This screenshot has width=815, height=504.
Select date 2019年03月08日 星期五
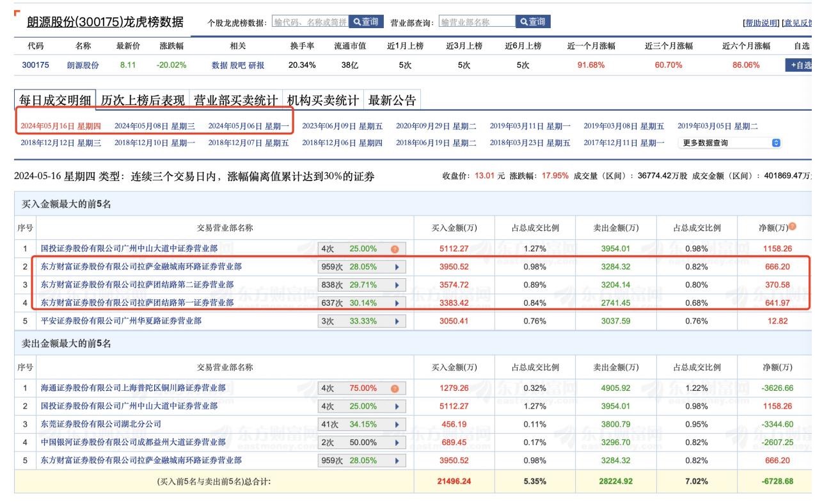[624, 126]
